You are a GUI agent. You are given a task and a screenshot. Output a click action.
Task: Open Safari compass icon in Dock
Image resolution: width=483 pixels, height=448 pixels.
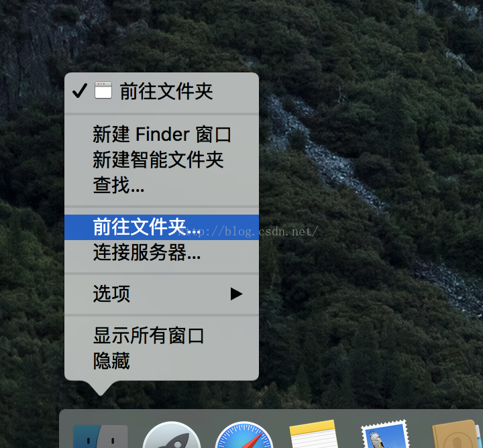coord(244,435)
